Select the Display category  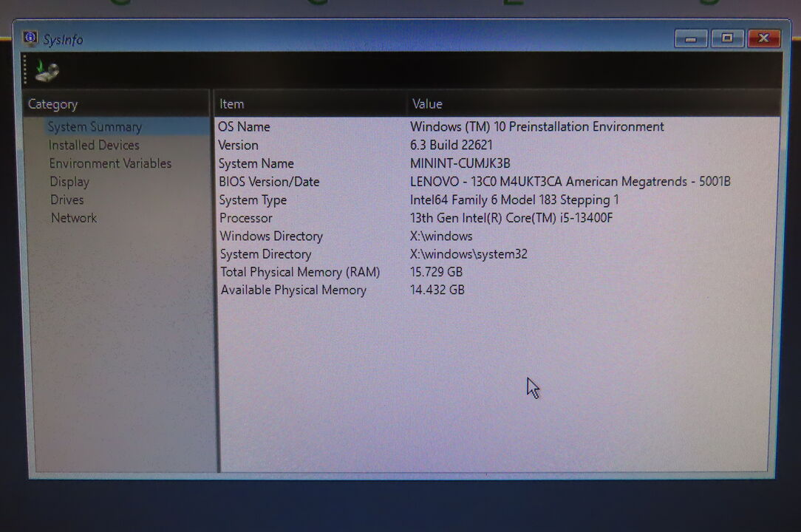click(x=69, y=182)
